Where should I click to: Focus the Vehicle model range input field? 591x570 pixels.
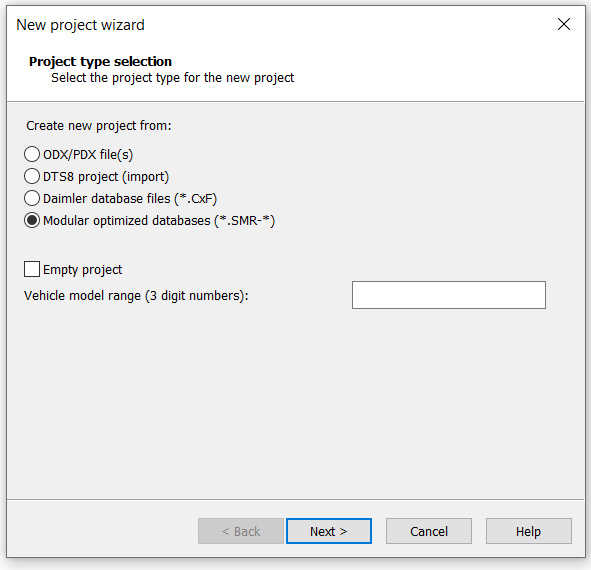tap(449, 295)
